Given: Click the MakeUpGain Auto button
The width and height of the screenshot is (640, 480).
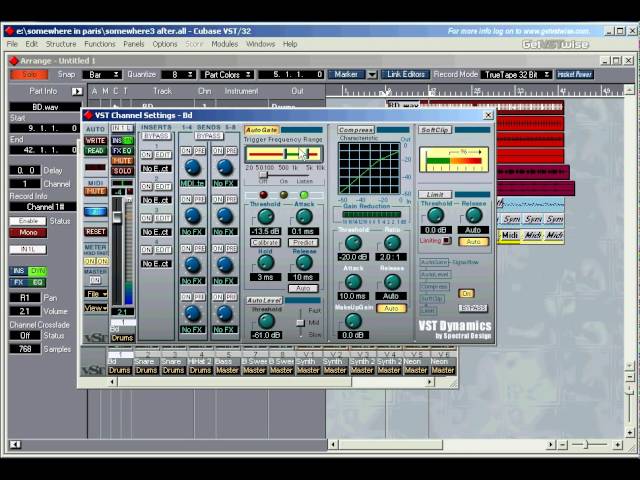Looking at the screenshot, I should coord(391,309).
